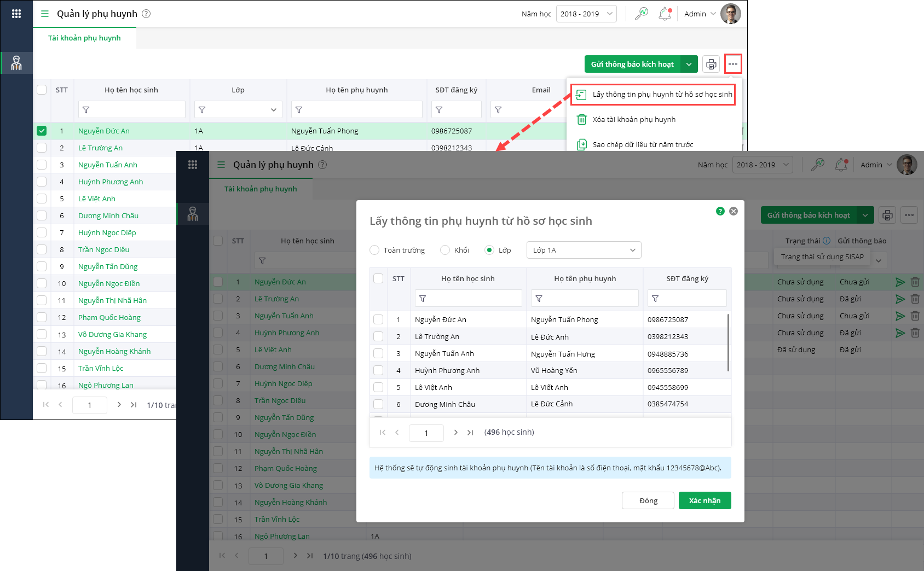This screenshot has height=571, width=924.
Task: Confirm with the Xác nhận button
Action: (x=705, y=500)
